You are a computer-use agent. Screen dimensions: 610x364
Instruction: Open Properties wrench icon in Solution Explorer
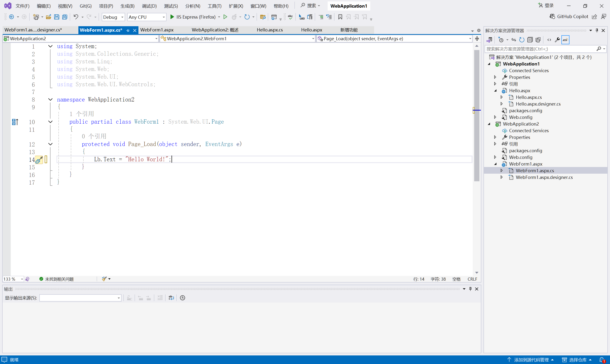tap(557, 40)
